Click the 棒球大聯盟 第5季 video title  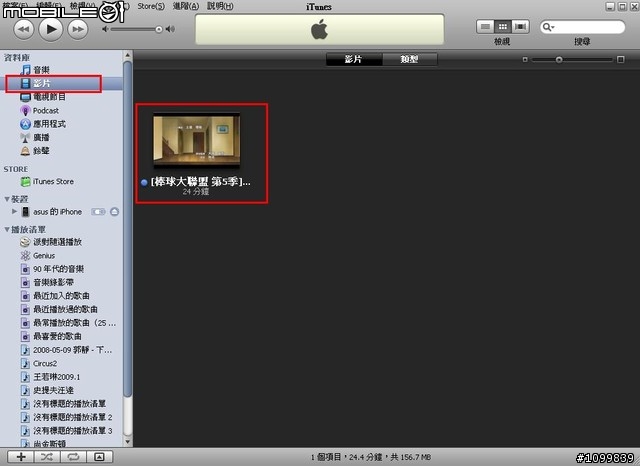tap(200, 182)
